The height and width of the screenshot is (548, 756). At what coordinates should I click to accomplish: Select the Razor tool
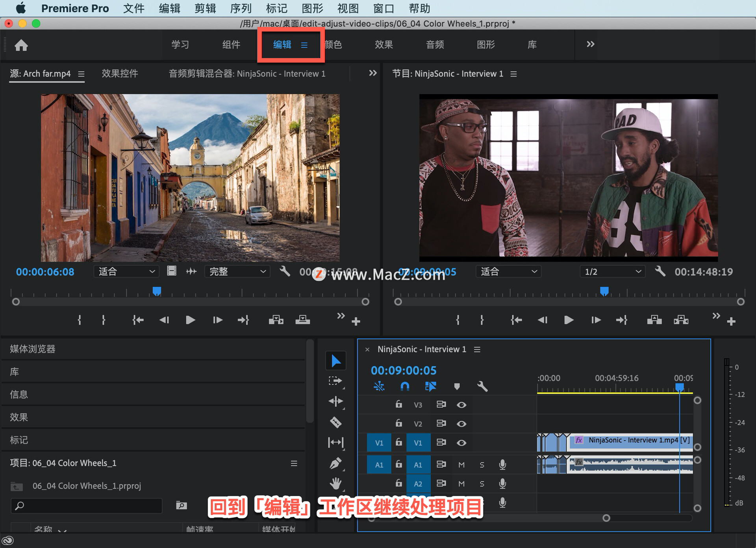tap(335, 422)
